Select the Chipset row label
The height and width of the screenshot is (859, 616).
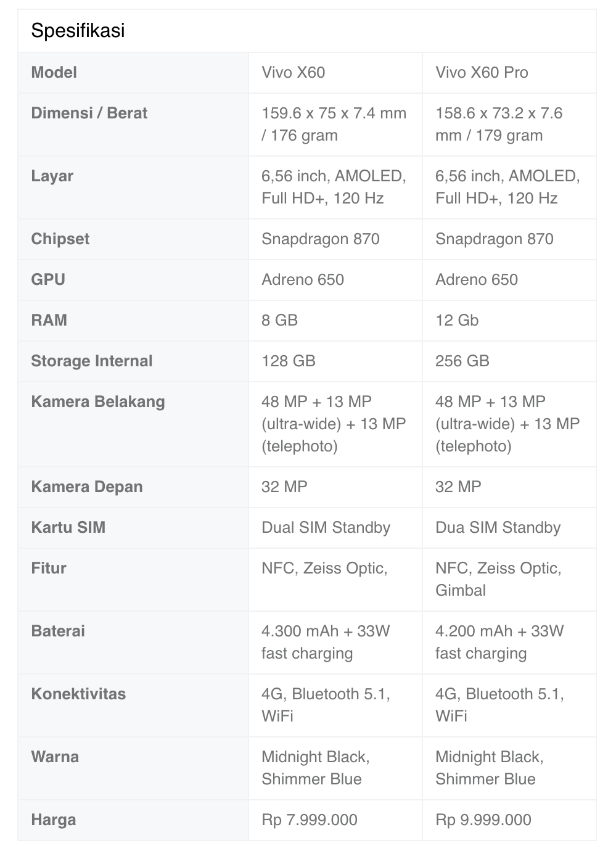coord(60,239)
